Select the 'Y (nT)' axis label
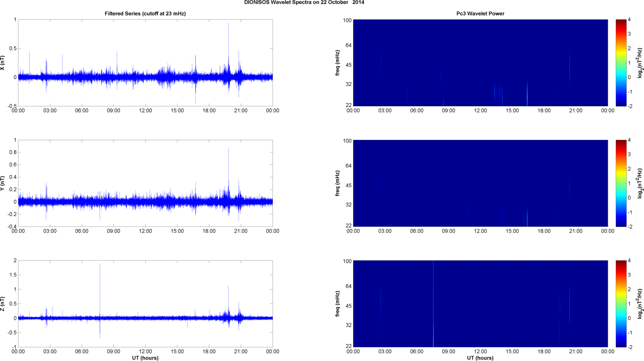Image resolution: width=644 pixels, height=361 pixels. (3, 183)
